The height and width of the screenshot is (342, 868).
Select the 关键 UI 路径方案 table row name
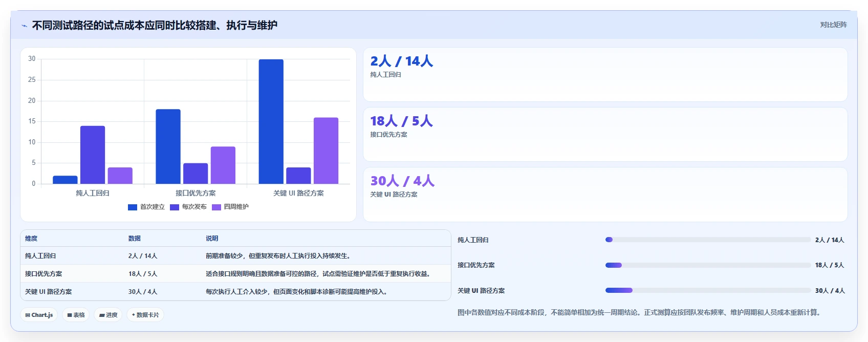point(49,292)
